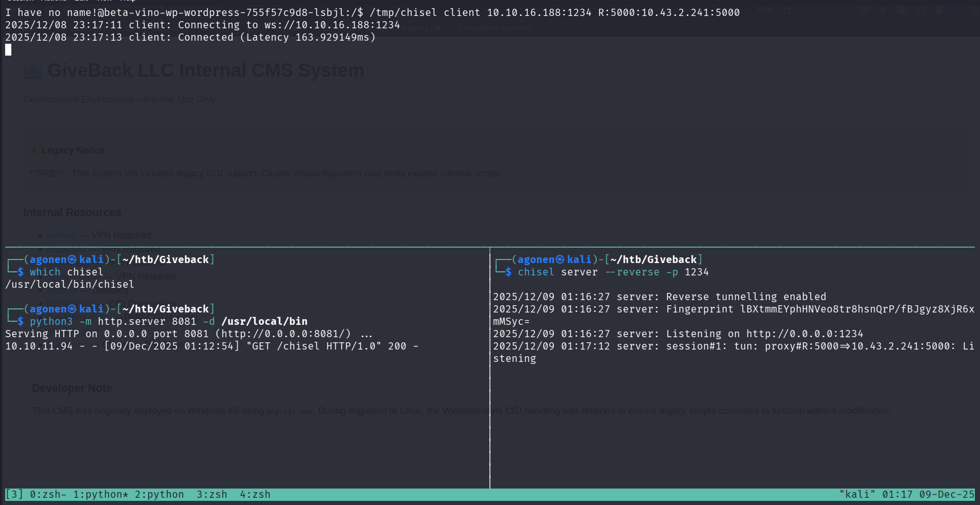This screenshot has height=505, width=980.
Task: Click the Firefox account profile icon
Action: click(x=902, y=10)
